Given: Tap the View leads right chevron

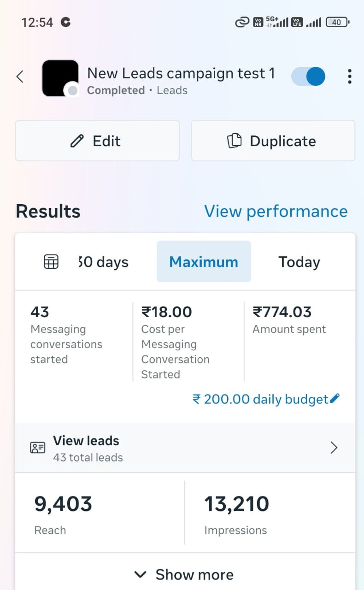Looking at the screenshot, I should [334, 448].
